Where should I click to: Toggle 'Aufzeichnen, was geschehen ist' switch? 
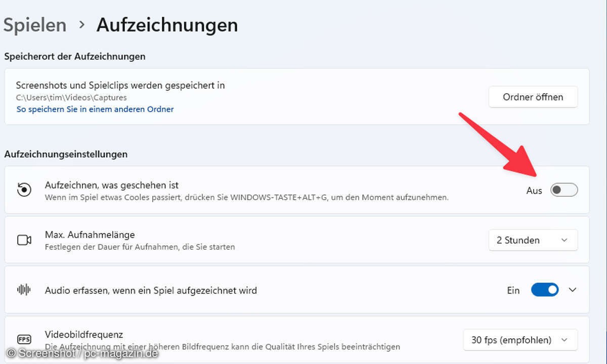tap(563, 190)
